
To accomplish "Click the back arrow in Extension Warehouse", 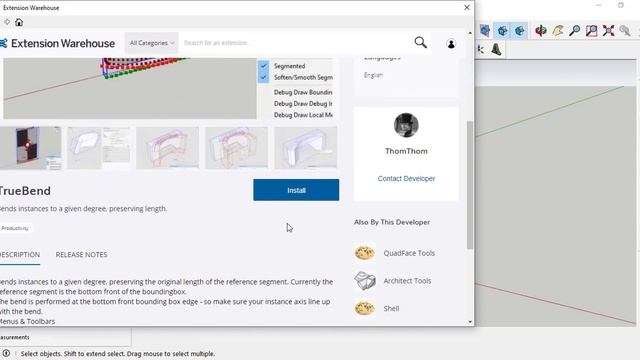I will coord(7,22).
